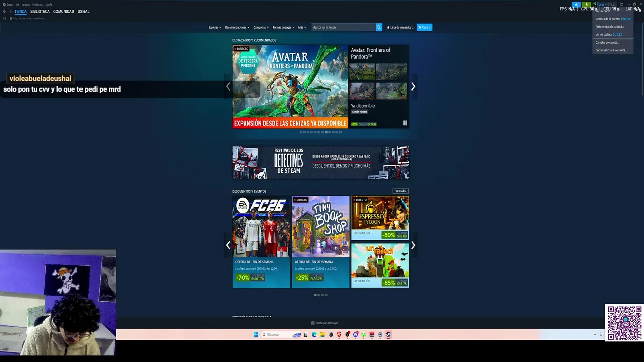This screenshot has width=644, height=362.
Task: Open File Explorer from taskbar
Action: (x=323, y=334)
